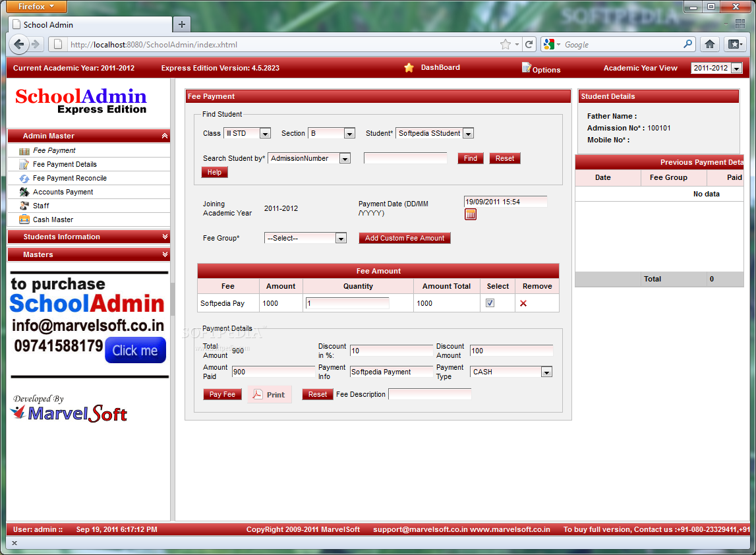Click the Discount in % field
Viewport: 756px width, 555px height.
(x=392, y=351)
